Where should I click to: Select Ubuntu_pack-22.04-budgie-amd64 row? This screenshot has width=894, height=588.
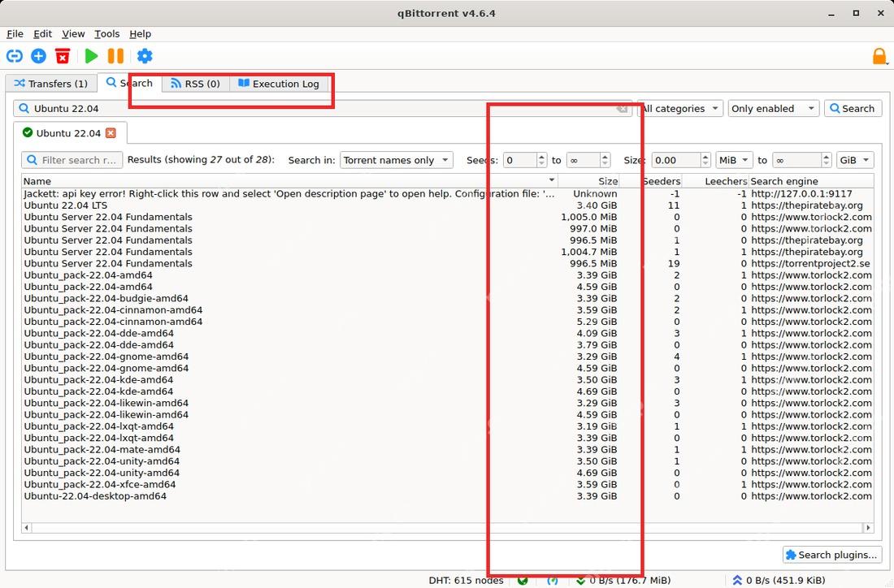pos(448,298)
